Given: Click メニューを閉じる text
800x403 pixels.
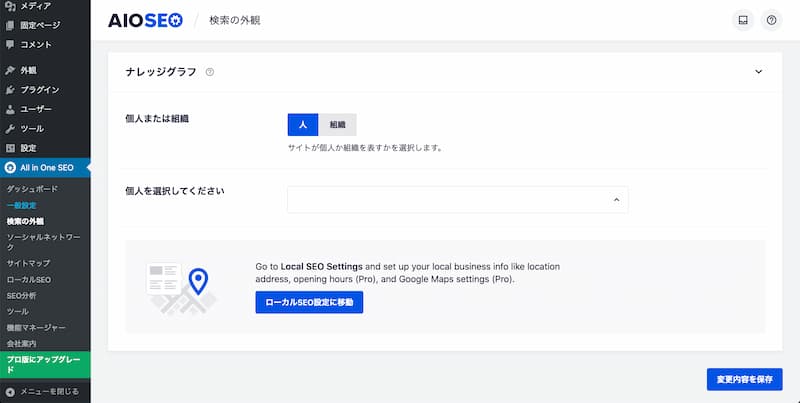Looking at the screenshot, I should [49, 392].
